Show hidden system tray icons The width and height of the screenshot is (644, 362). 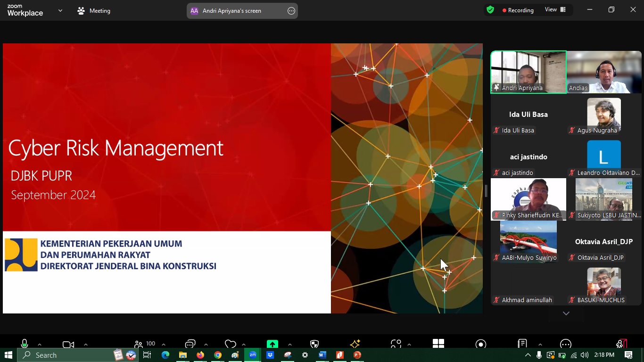[x=528, y=355]
